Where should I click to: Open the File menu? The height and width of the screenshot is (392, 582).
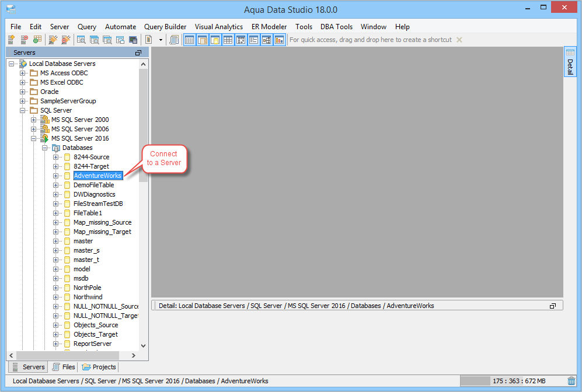(16, 27)
